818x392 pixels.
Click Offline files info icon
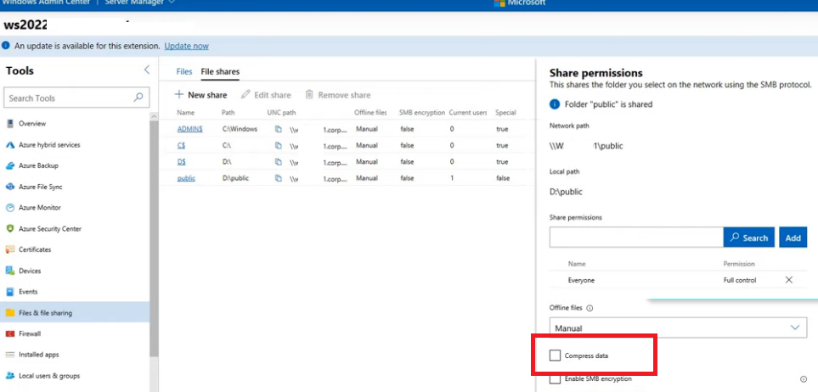coord(590,308)
